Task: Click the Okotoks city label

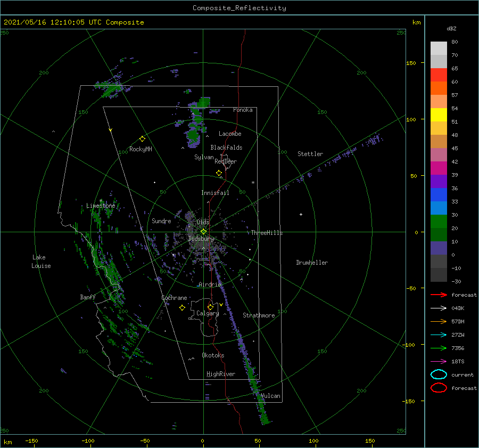Action: (x=213, y=355)
